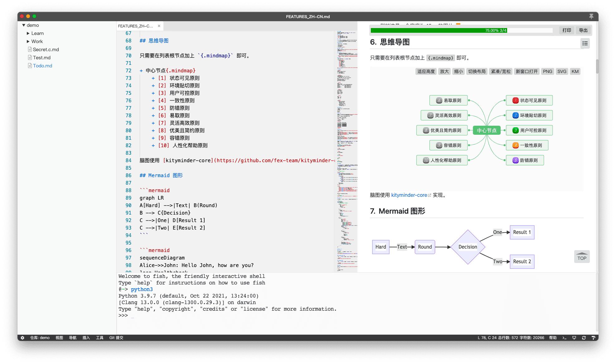Image resolution: width=616 pixels, height=364 pixels.
Task: Expand the Learn folder
Action: pyautogui.click(x=28, y=33)
